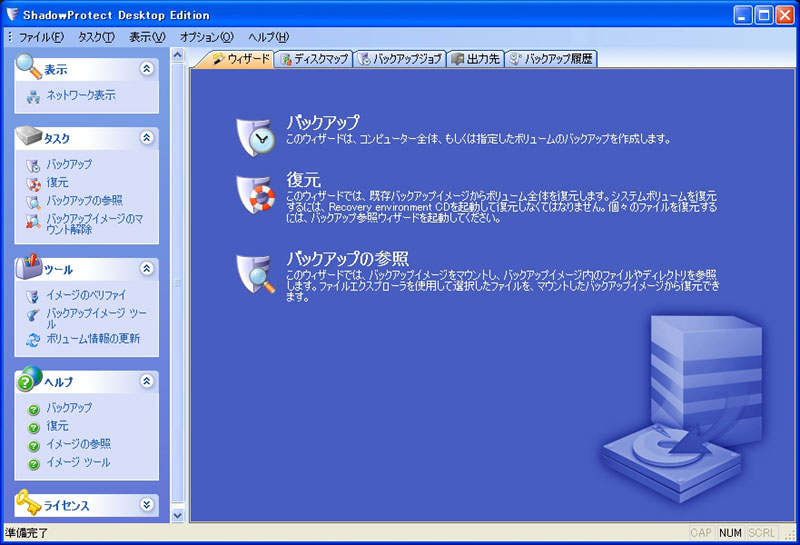Click バックアップ help link in ヘルプ panel
Viewport: 800px width, 545px height.
(x=69, y=408)
